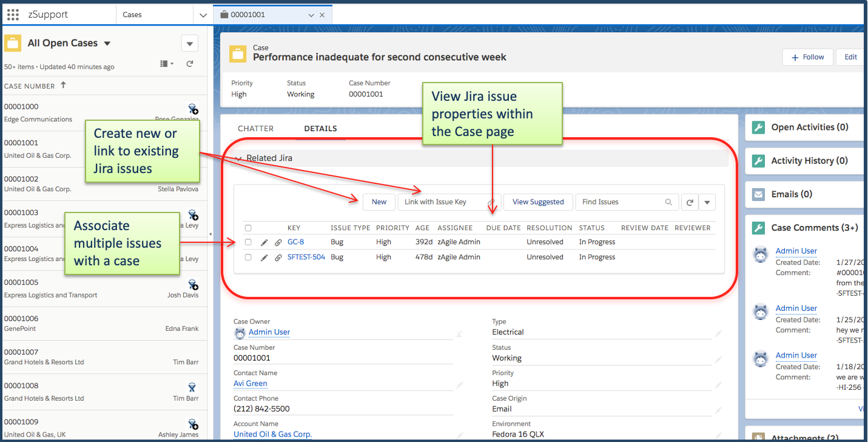Open the Case Comments (3+) related list

[815, 228]
